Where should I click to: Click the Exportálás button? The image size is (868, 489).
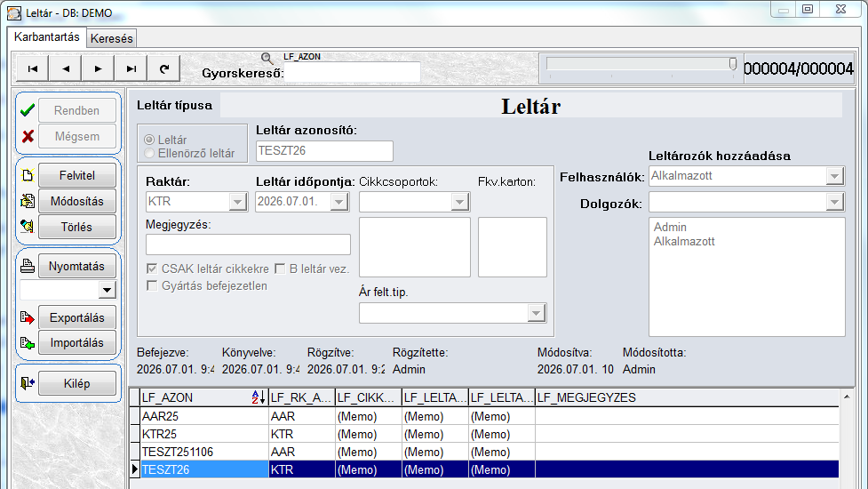point(77,317)
